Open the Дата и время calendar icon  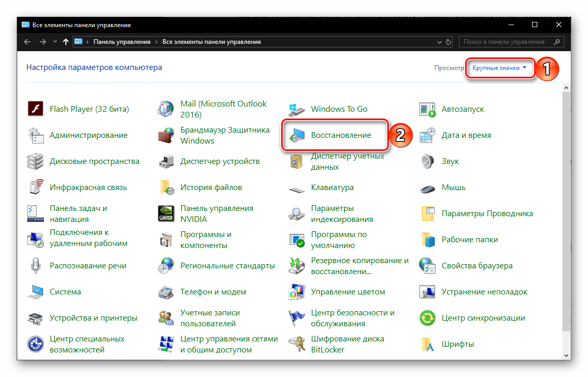tap(428, 135)
